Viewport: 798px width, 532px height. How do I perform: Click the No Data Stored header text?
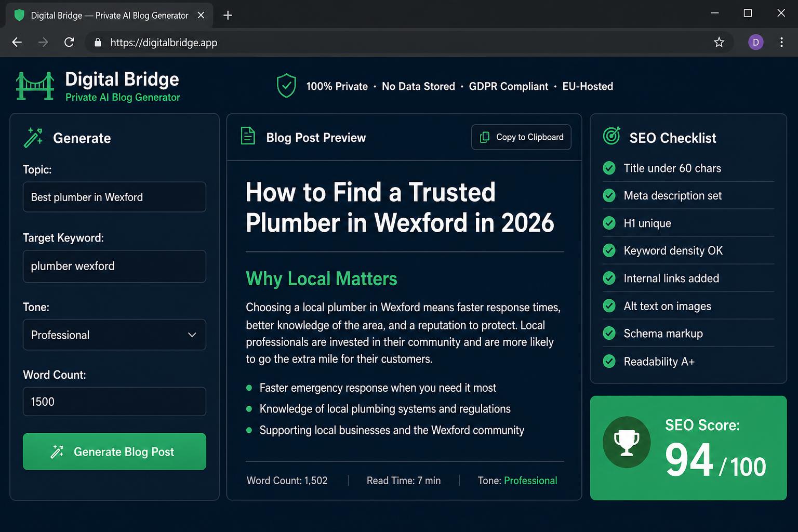(x=418, y=86)
